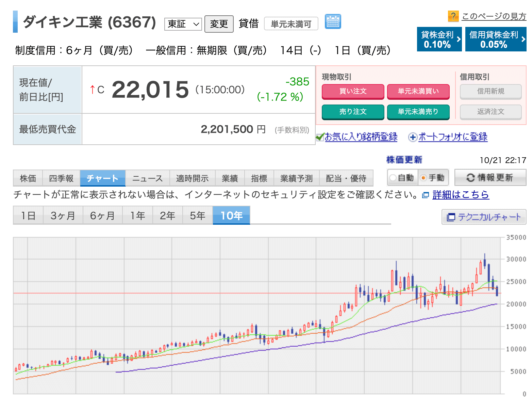Click the 変更 button

(219, 24)
